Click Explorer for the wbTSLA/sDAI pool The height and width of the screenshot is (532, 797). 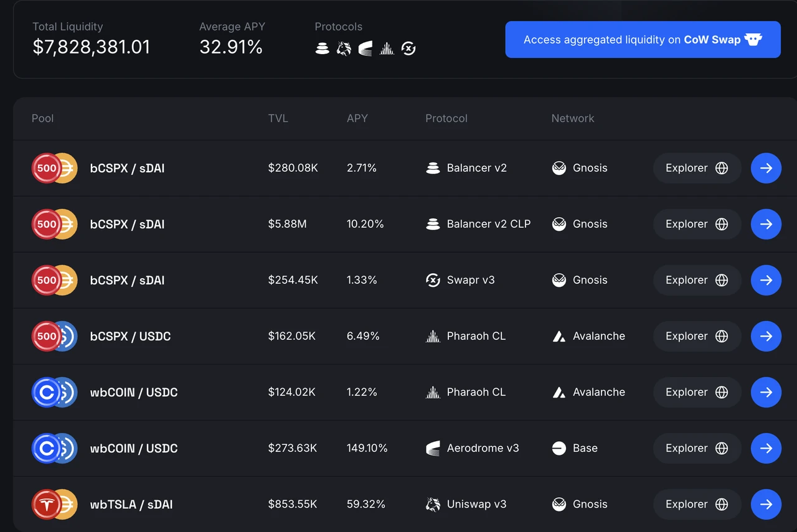click(x=697, y=504)
